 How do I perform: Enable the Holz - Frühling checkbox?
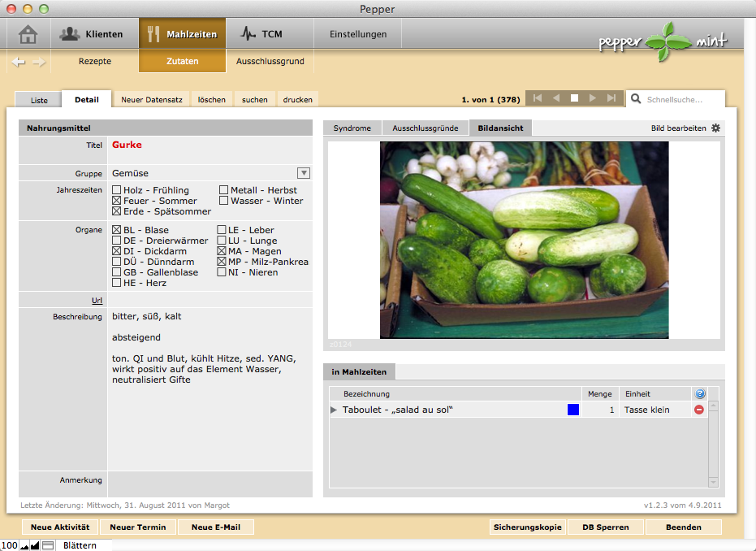point(117,190)
